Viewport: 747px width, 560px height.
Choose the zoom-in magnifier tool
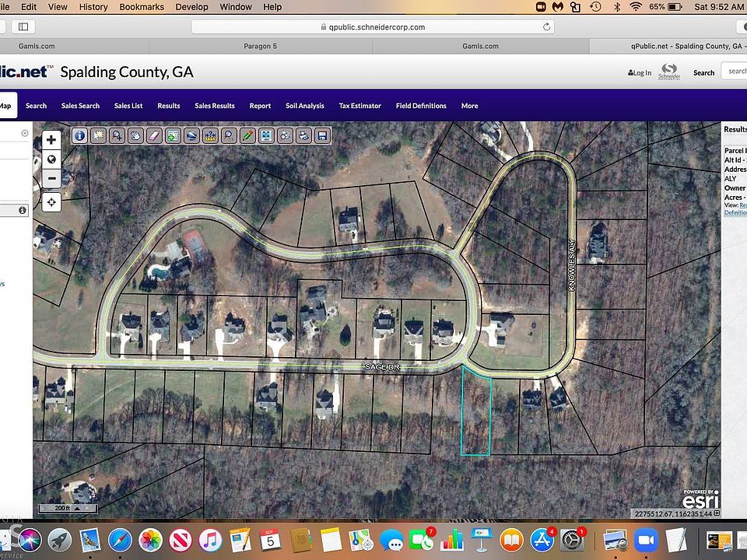(x=117, y=135)
